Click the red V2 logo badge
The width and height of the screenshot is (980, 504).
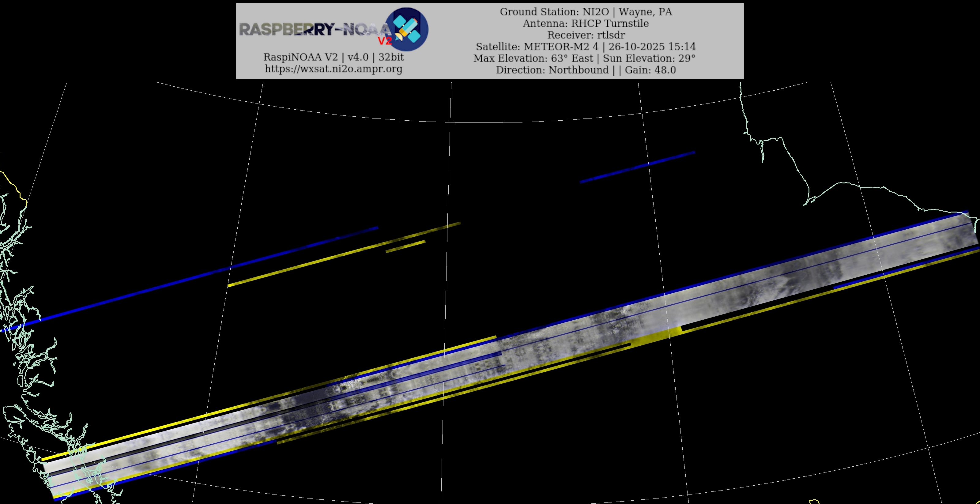coord(385,41)
